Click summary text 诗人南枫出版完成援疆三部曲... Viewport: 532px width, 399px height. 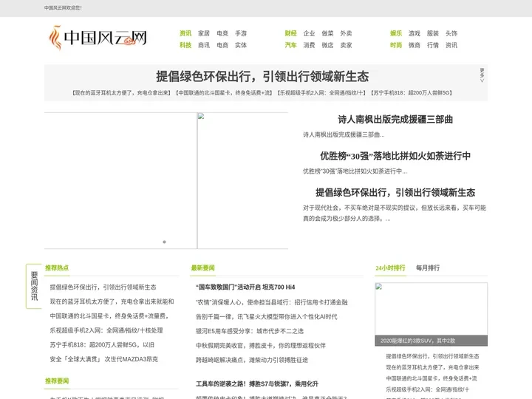click(x=344, y=134)
